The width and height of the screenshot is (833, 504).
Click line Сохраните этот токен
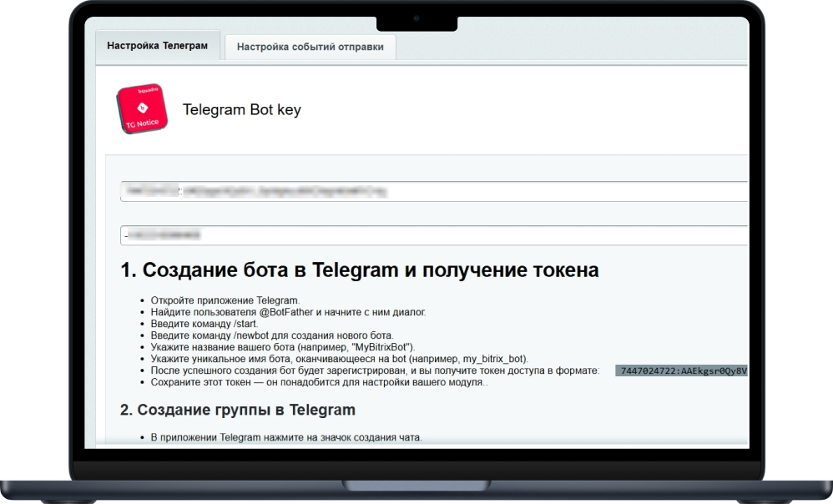tap(320, 382)
